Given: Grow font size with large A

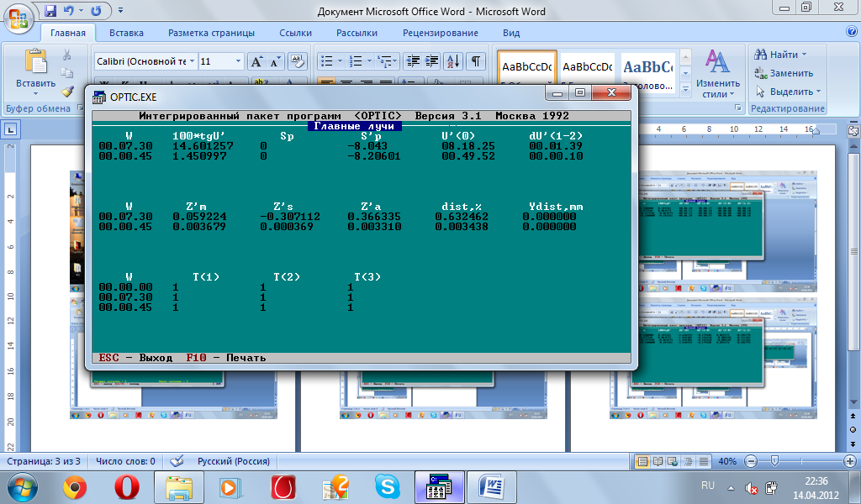Looking at the screenshot, I should 256,61.
